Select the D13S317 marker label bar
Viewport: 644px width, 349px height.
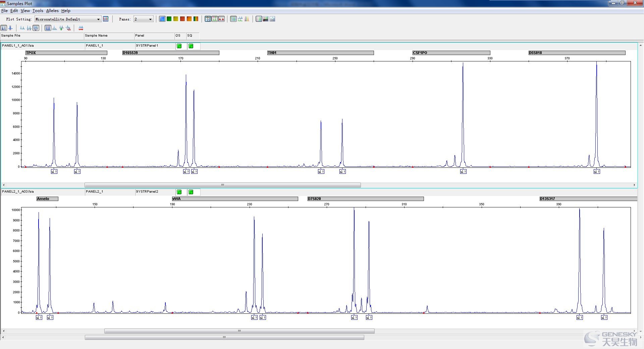click(588, 199)
